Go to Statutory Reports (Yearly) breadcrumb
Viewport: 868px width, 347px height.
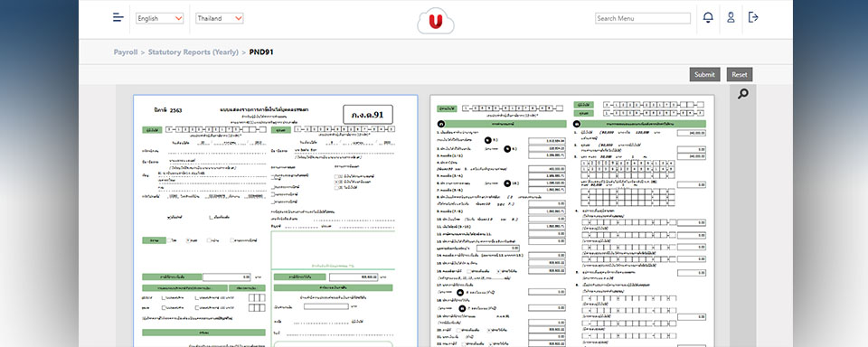[x=193, y=52]
